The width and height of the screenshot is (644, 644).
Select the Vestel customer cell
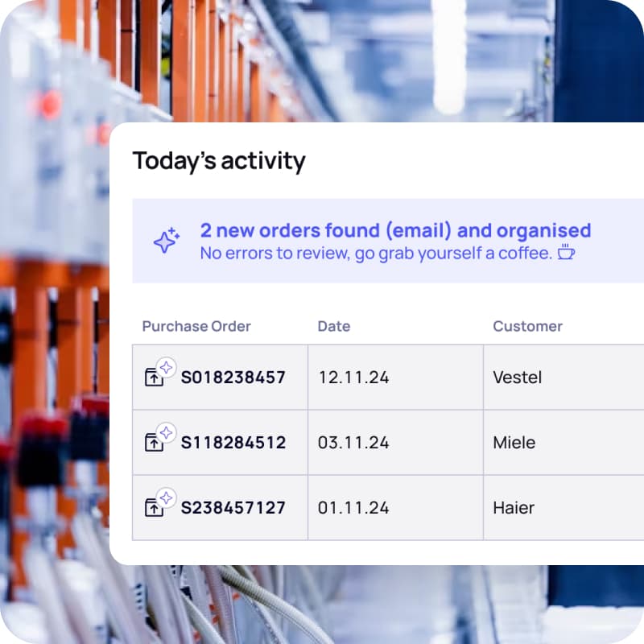(x=517, y=377)
